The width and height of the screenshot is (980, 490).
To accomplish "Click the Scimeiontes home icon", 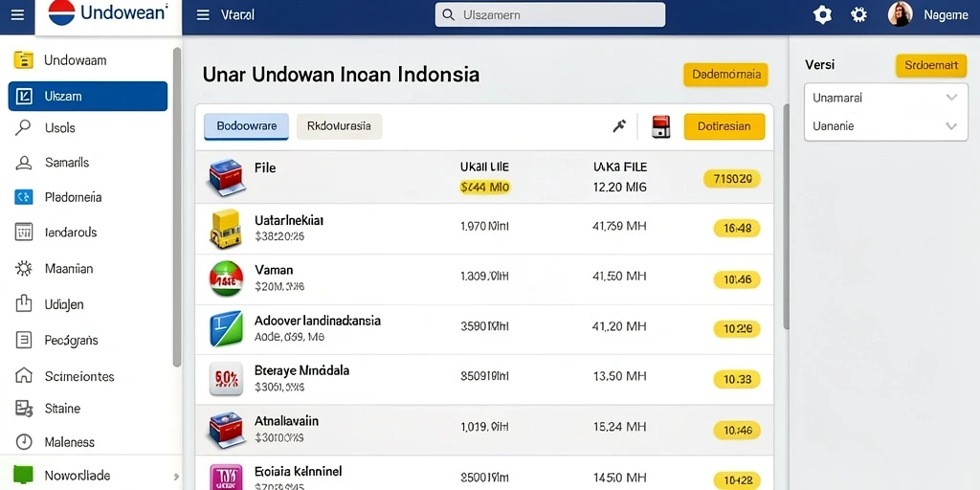I will coord(23,375).
